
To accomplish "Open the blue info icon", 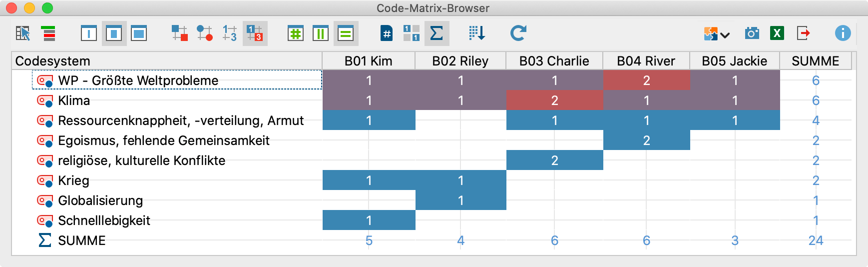I will pos(843,33).
